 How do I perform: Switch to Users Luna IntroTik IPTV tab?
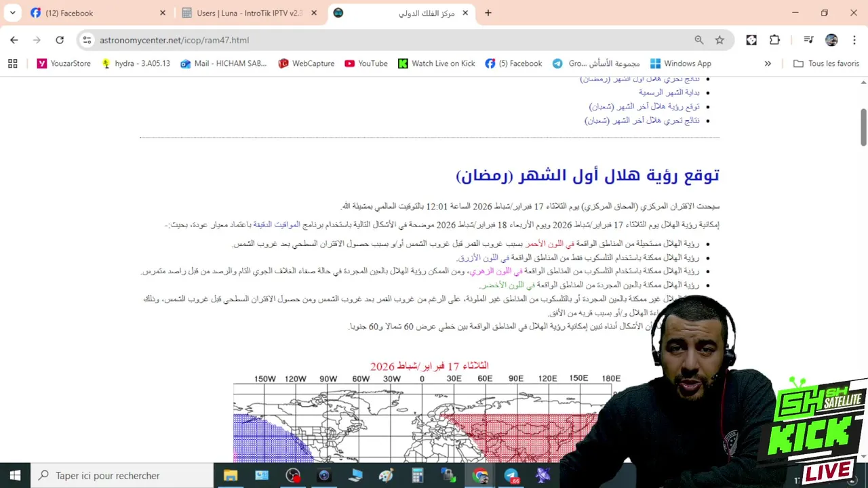click(248, 13)
